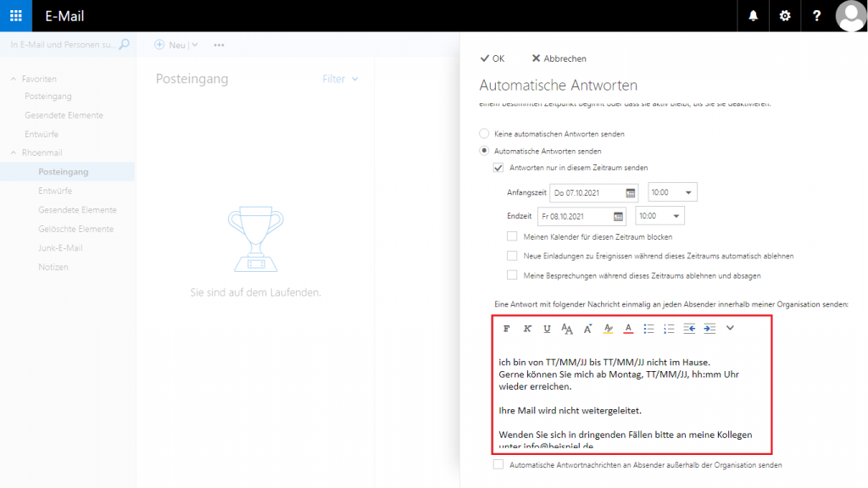The image size is (868, 488).
Task: Open the notifications bell
Action: point(753,15)
